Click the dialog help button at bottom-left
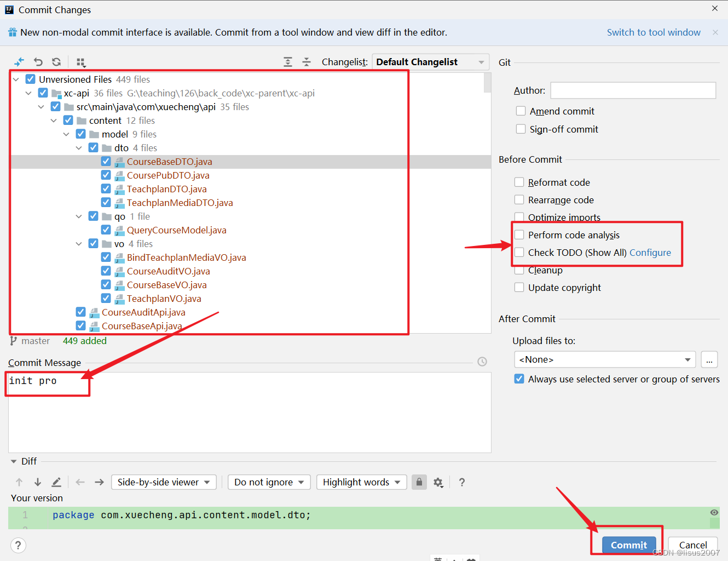 coord(18,545)
